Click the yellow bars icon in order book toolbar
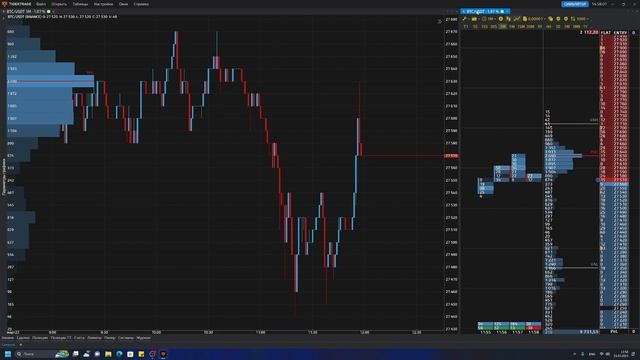This screenshot has width=640, height=360. [508, 19]
